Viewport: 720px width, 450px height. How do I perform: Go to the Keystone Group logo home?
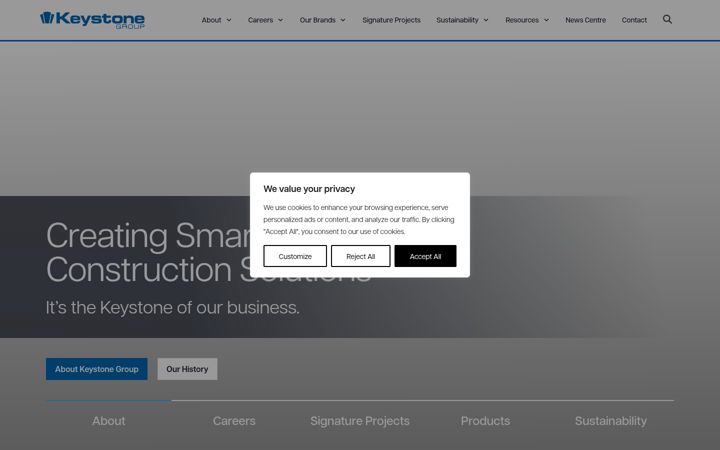92,20
